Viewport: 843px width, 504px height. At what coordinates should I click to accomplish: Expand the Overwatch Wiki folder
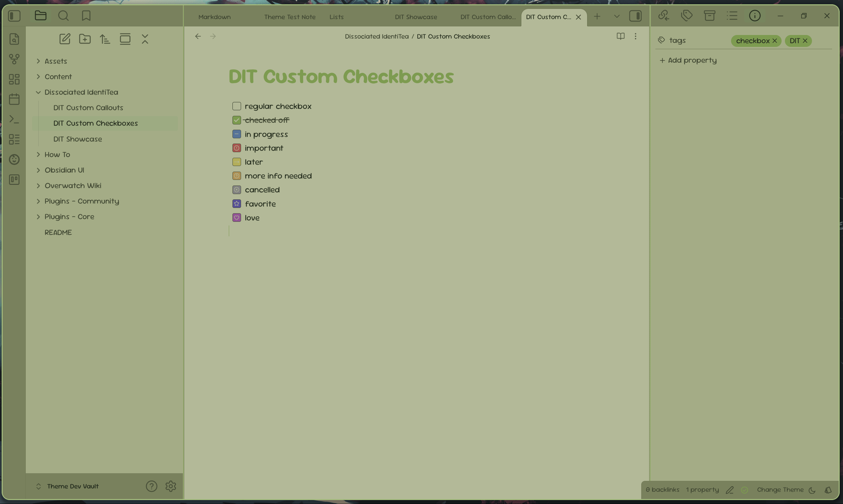pos(38,186)
